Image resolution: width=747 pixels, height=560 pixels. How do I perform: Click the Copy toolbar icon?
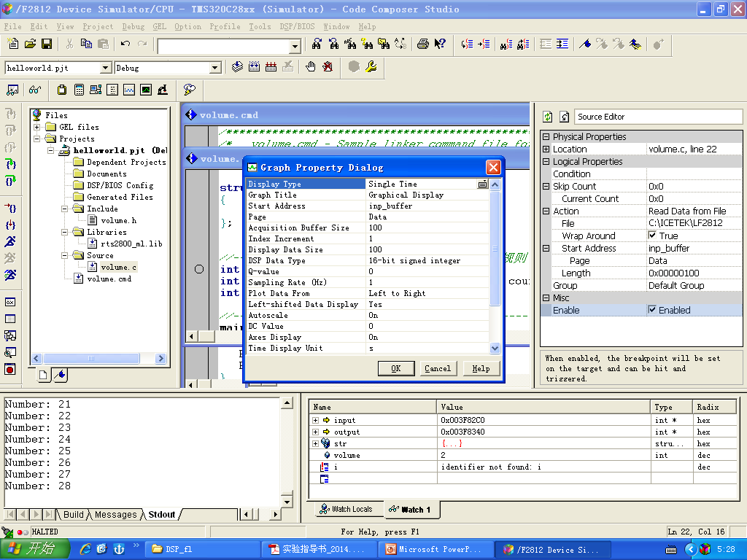coord(86,44)
